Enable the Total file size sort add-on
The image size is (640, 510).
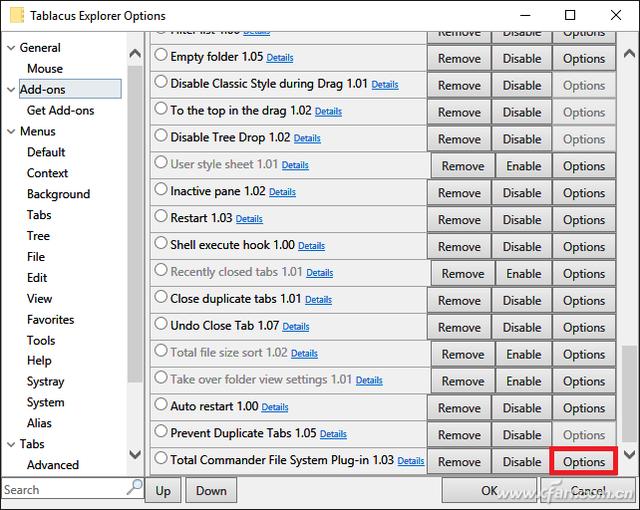tap(524, 354)
